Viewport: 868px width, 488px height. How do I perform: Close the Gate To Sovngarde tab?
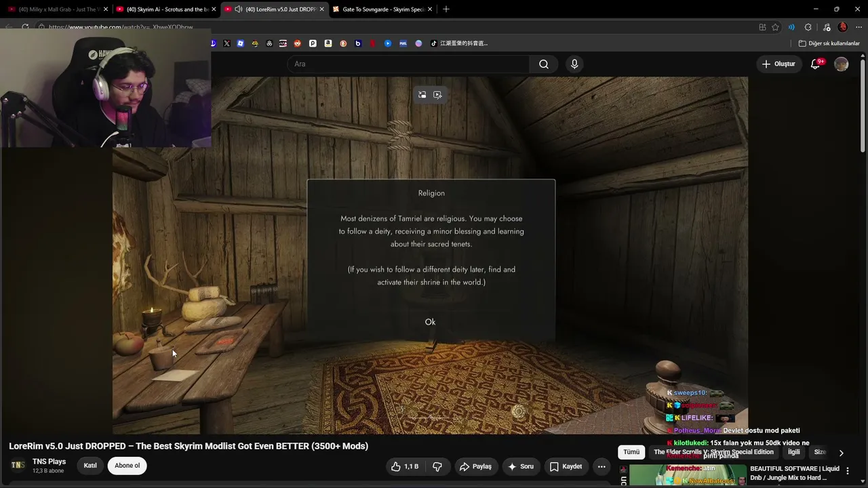(x=431, y=9)
